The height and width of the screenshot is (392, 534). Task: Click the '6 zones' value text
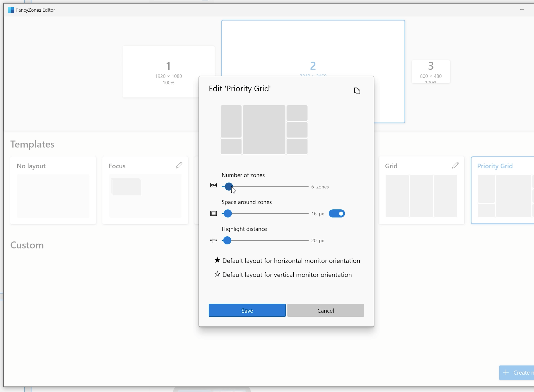pos(320,187)
